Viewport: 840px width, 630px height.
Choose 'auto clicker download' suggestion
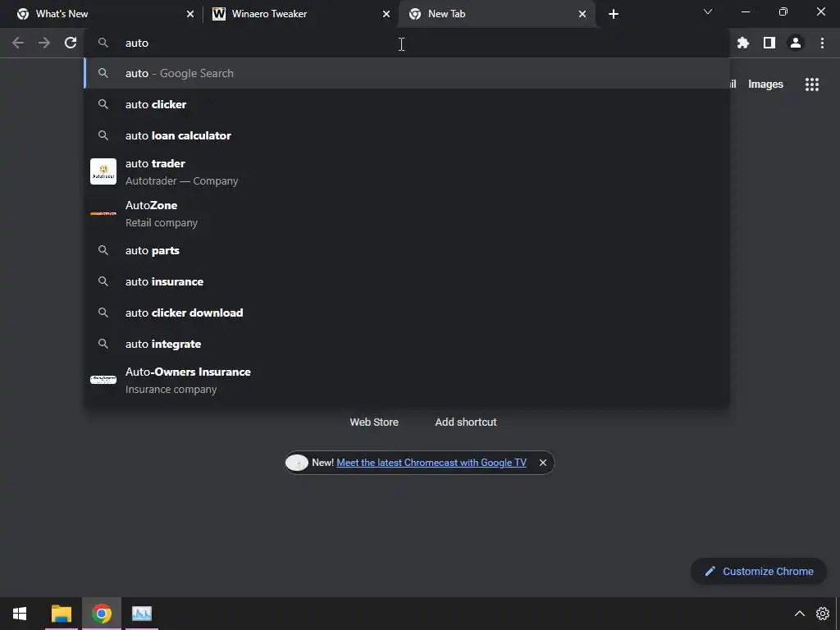(x=407, y=313)
